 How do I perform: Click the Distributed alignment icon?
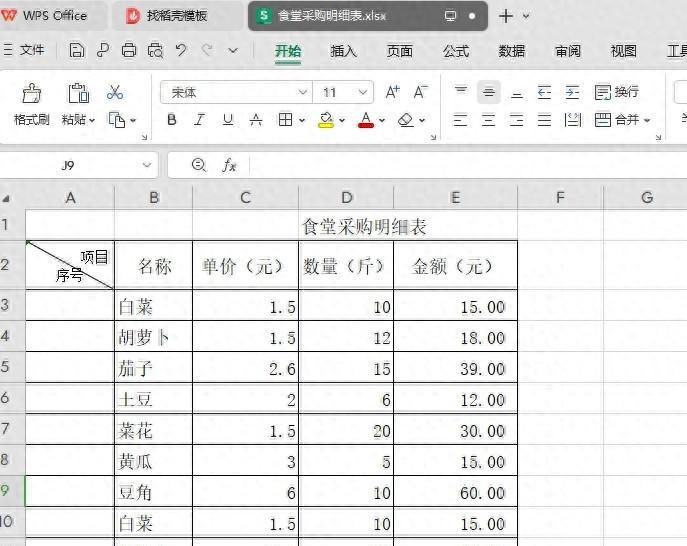coord(573,120)
